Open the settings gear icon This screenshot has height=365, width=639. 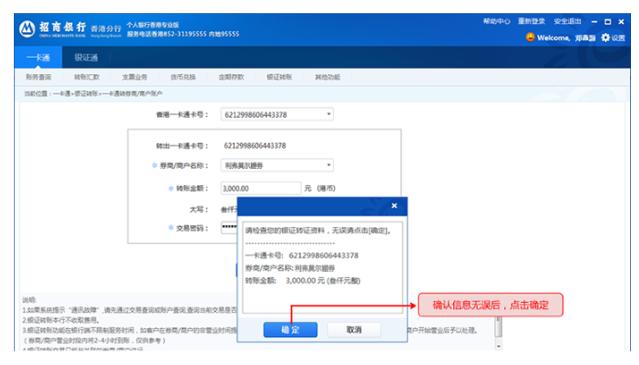pos(606,37)
